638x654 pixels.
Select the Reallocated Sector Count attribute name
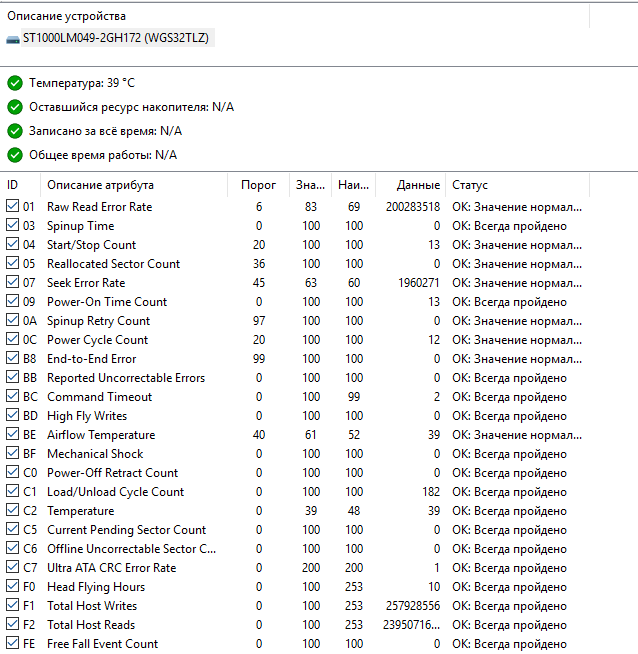[x=113, y=264]
